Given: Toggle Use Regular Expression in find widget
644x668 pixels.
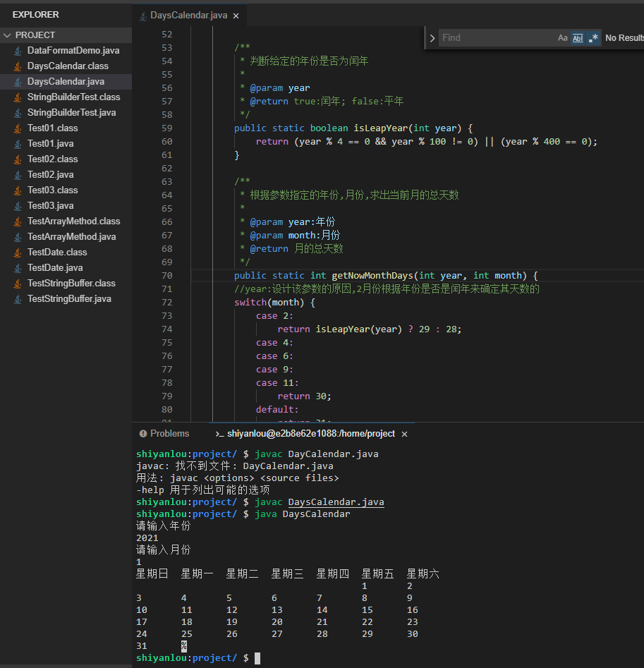Looking at the screenshot, I should point(593,38).
